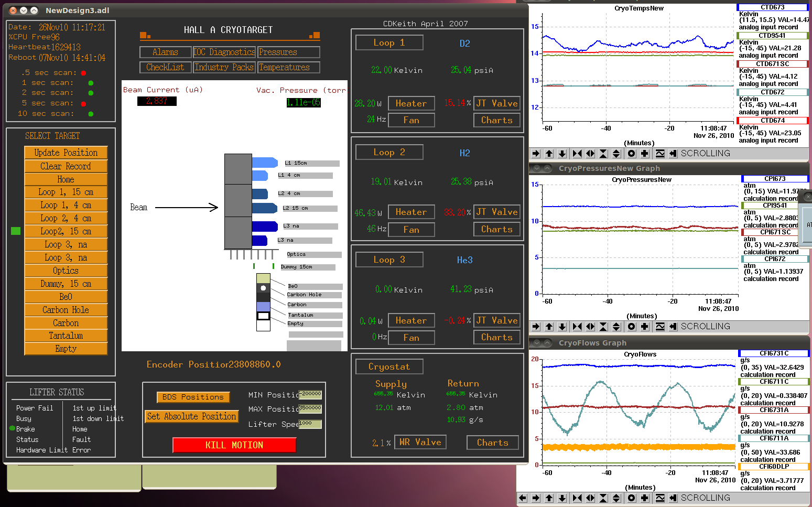Select the Carbon Hole target
Screen dimensions: 812x507
pos(66,310)
